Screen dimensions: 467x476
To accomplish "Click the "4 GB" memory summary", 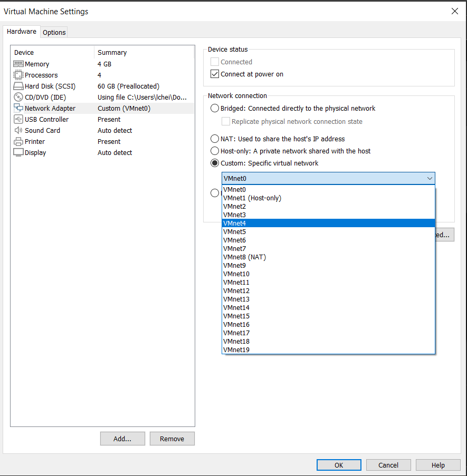I will tap(104, 64).
